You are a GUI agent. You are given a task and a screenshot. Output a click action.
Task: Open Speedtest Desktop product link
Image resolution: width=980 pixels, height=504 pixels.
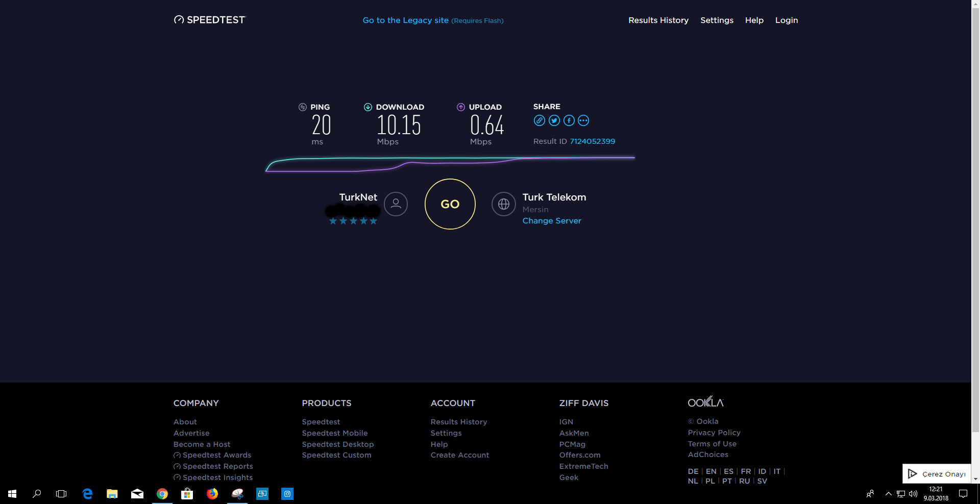(338, 444)
